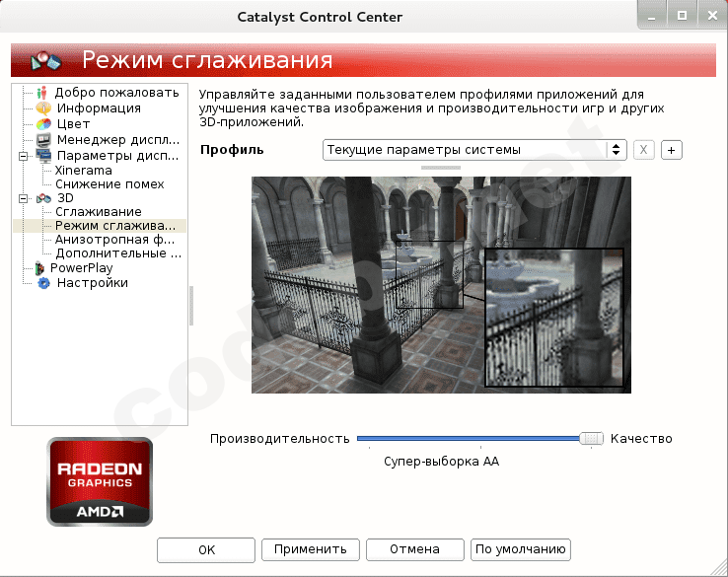This screenshot has height=577, width=728.
Task: Click the OK button
Action: (x=206, y=550)
